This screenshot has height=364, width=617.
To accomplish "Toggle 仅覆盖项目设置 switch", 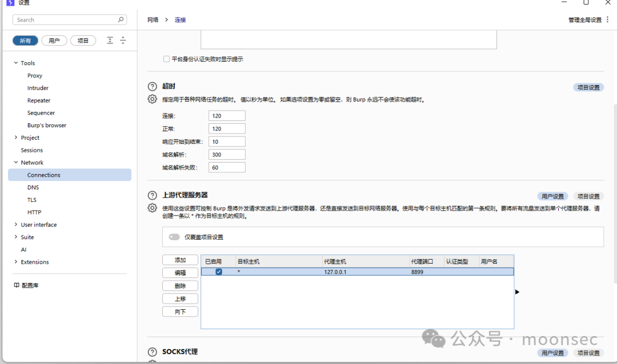I will [174, 237].
